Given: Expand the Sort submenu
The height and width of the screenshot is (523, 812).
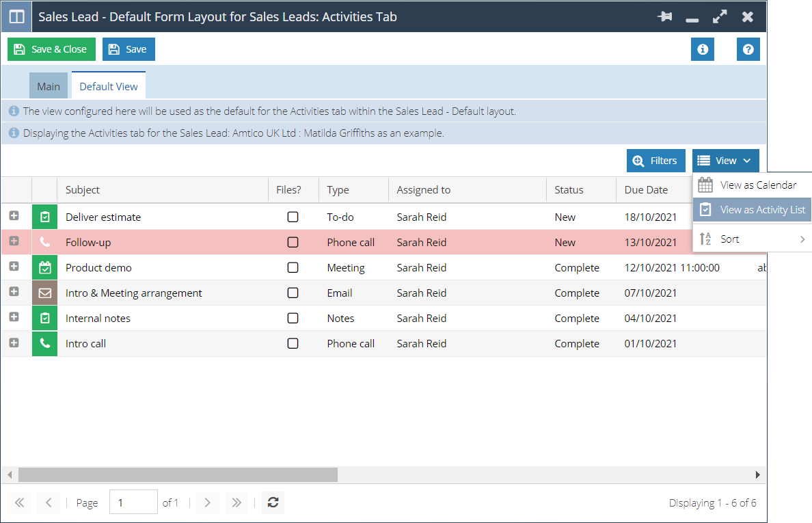Looking at the screenshot, I should point(752,239).
